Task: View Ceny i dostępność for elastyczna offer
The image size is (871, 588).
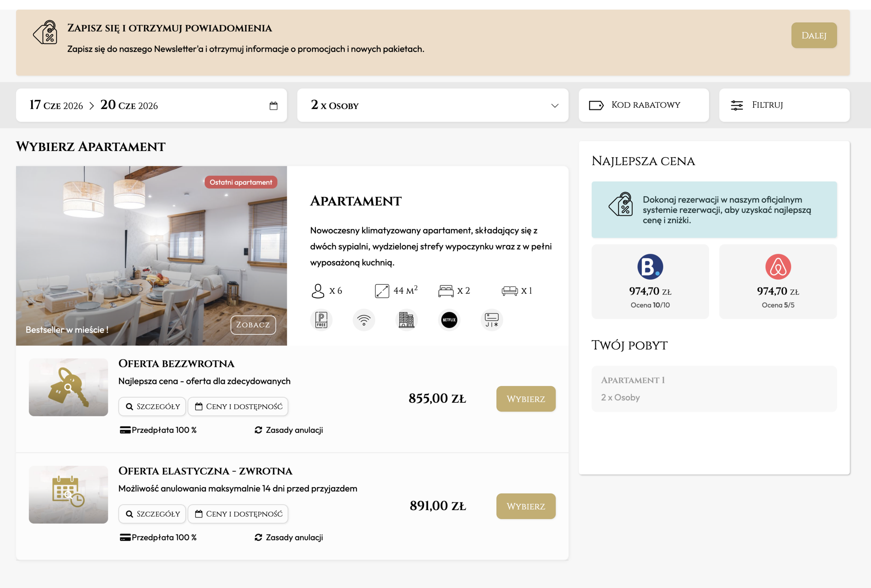Action: click(238, 514)
